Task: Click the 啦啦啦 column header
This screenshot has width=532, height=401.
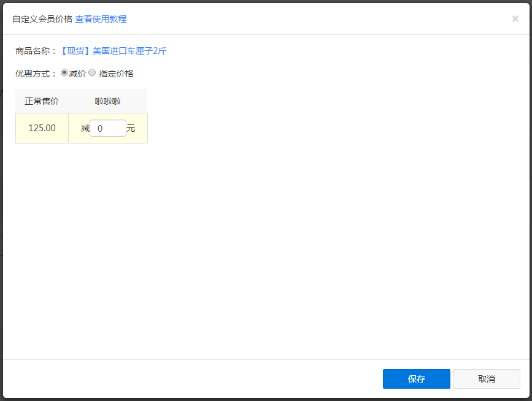Action: (x=107, y=101)
